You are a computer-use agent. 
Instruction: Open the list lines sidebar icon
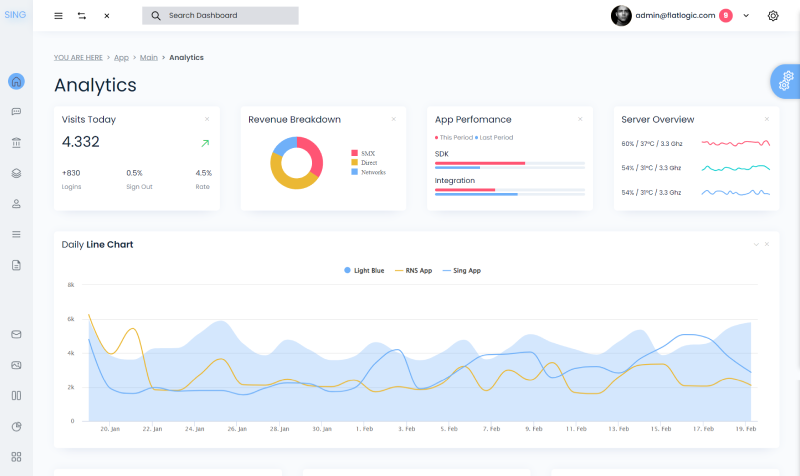[16, 234]
